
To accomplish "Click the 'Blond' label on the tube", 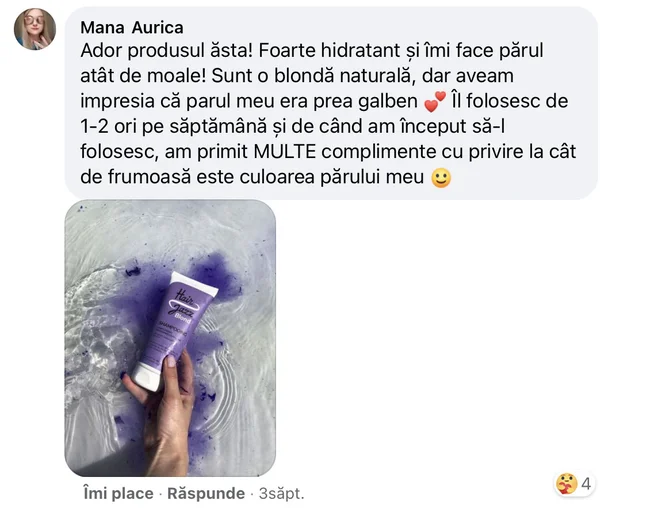I will click(183, 318).
